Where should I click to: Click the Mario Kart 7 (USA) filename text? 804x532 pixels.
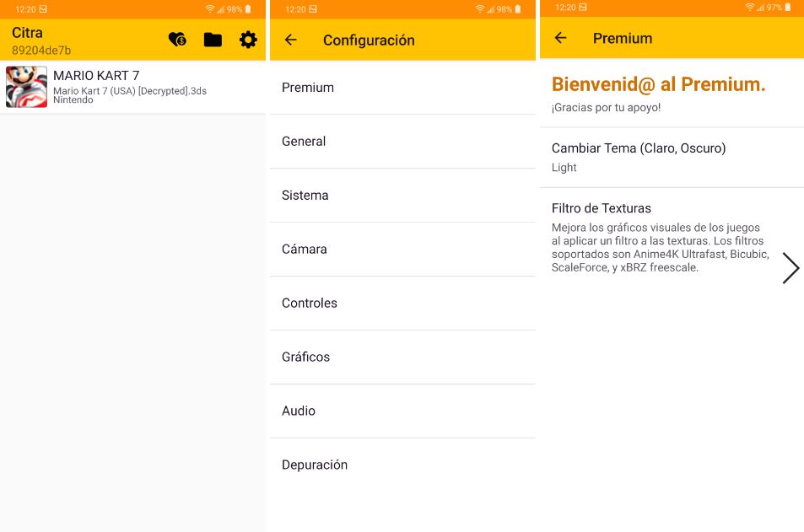(130, 91)
